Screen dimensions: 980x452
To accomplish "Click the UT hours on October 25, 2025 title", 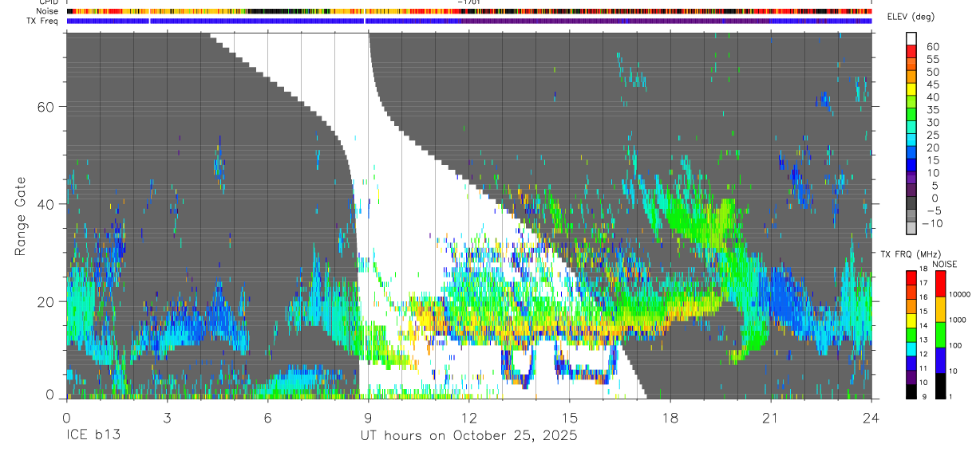I will [468, 436].
